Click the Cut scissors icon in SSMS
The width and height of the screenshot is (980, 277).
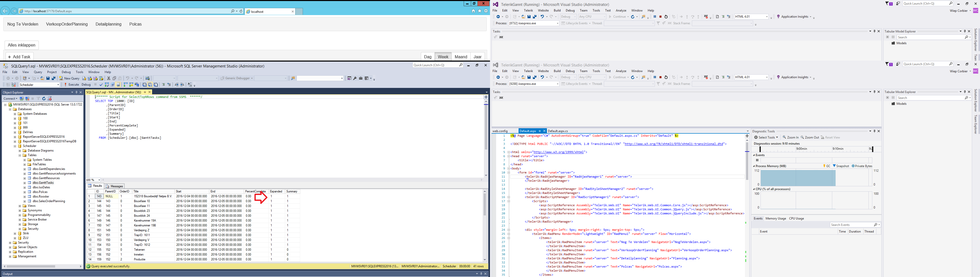pos(108,78)
